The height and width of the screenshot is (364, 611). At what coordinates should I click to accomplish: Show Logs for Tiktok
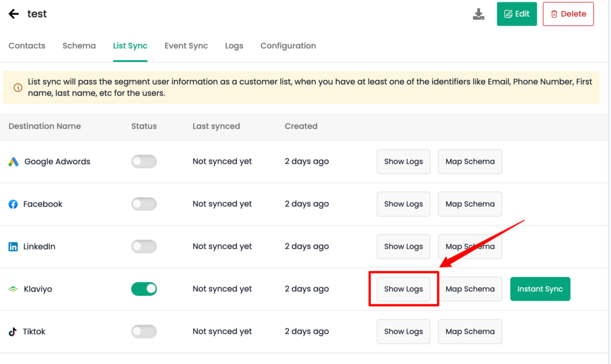coord(403,331)
